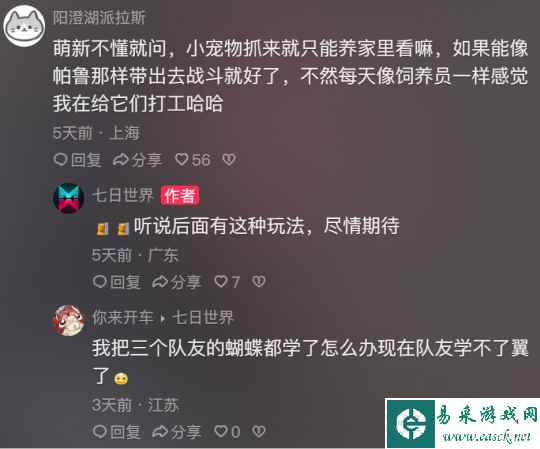Screen dimensions: 540x449
Task: Reply to the 你来开车 comment
Action: (x=117, y=431)
